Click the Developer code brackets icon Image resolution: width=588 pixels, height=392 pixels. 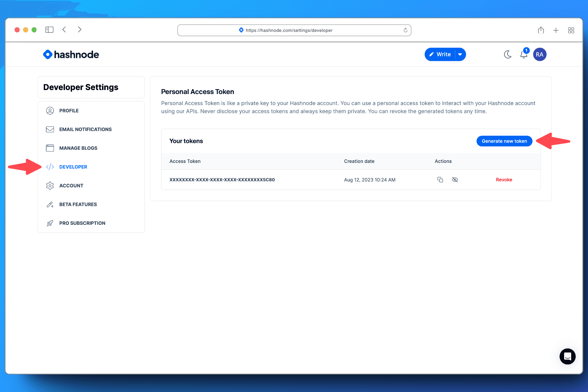click(50, 167)
